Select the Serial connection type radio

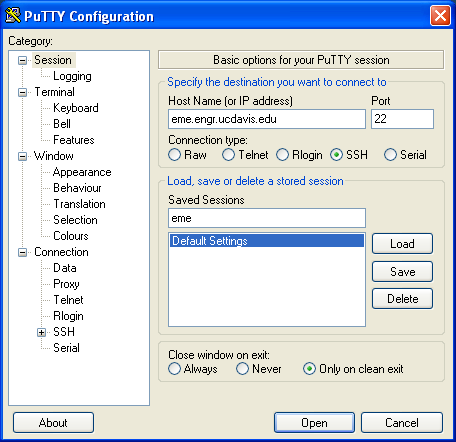pos(390,155)
